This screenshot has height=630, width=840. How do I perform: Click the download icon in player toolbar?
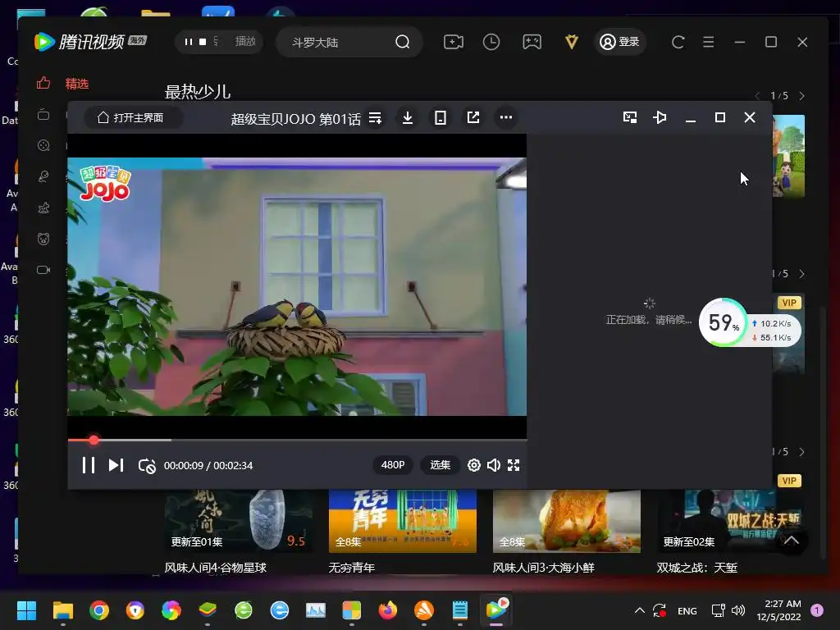click(408, 118)
